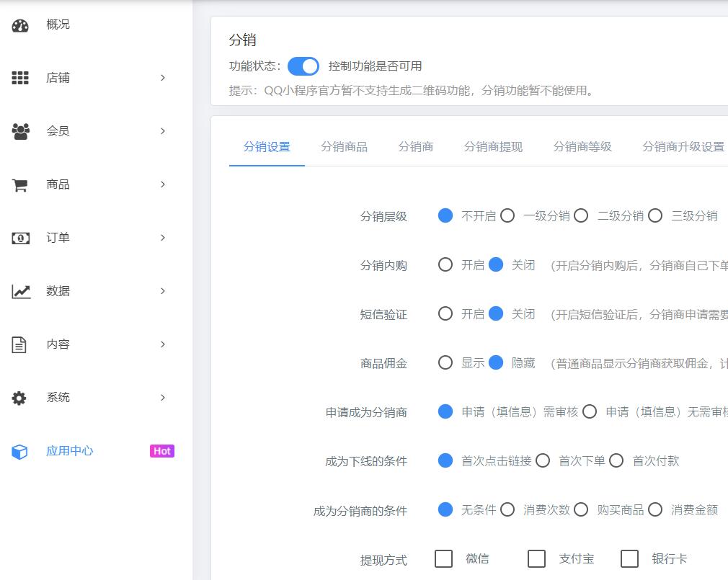The width and height of the screenshot is (728, 580).
Task: Click the 提现方式 label
Action: click(383, 560)
